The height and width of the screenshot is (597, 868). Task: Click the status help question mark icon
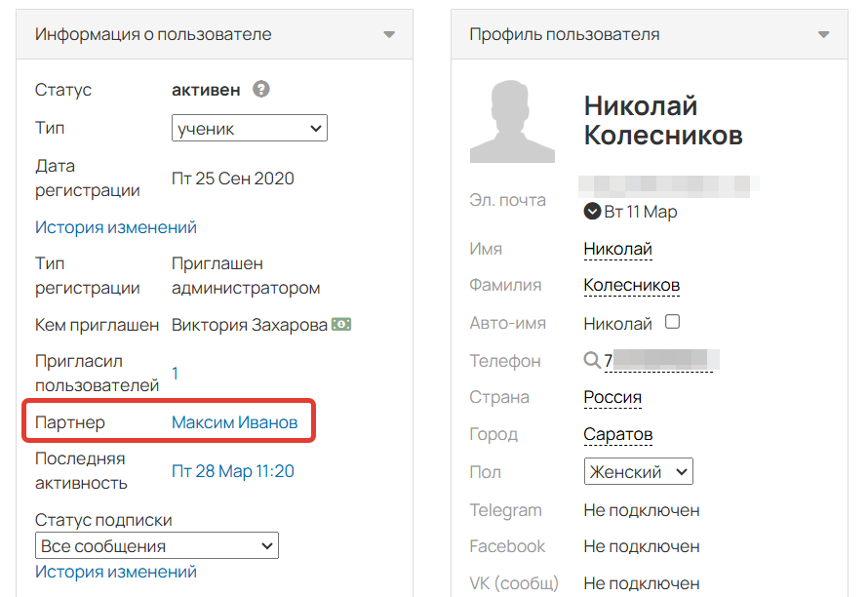point(261,89)
